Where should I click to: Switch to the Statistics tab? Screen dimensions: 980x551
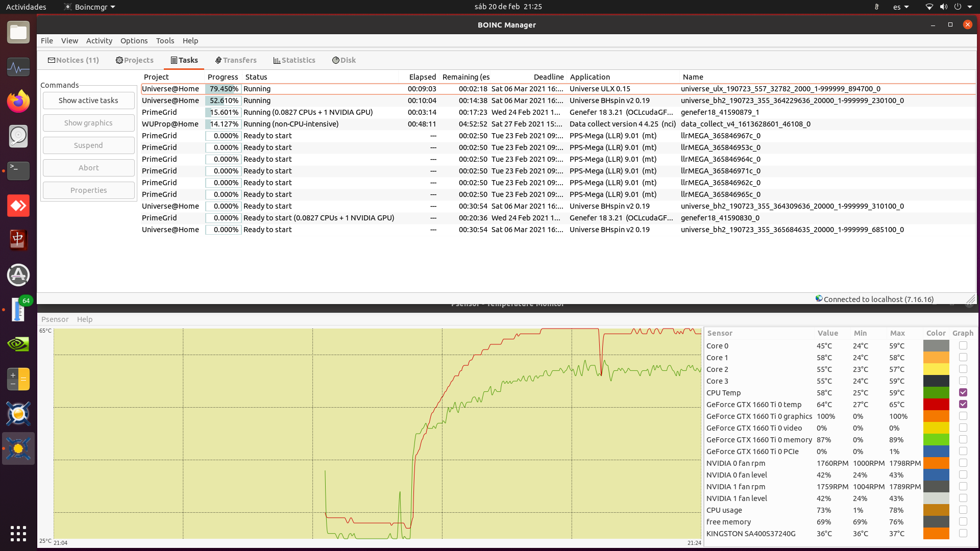(294, 60)
